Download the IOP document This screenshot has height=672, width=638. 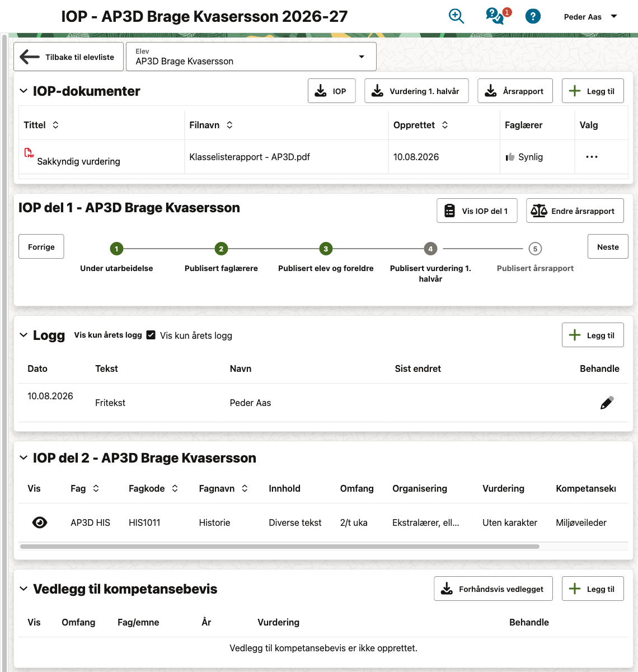tap(331, 91)
